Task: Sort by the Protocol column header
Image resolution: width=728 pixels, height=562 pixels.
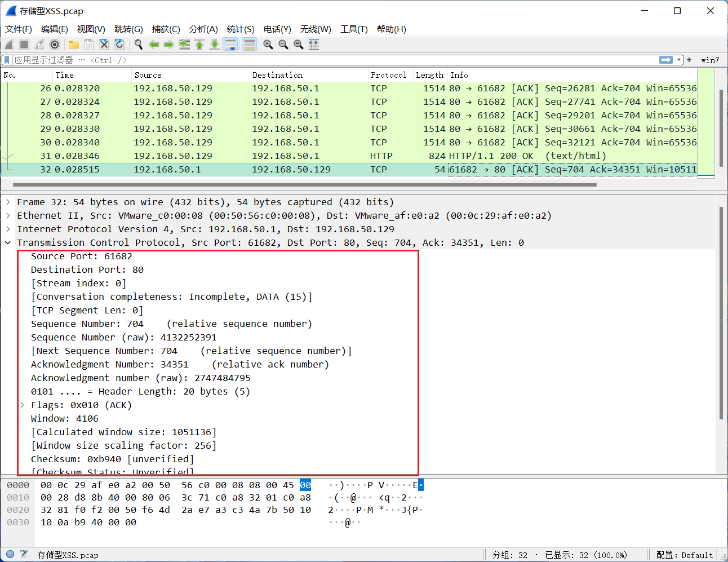Action: pyautogui.click(x=390, y=75)
